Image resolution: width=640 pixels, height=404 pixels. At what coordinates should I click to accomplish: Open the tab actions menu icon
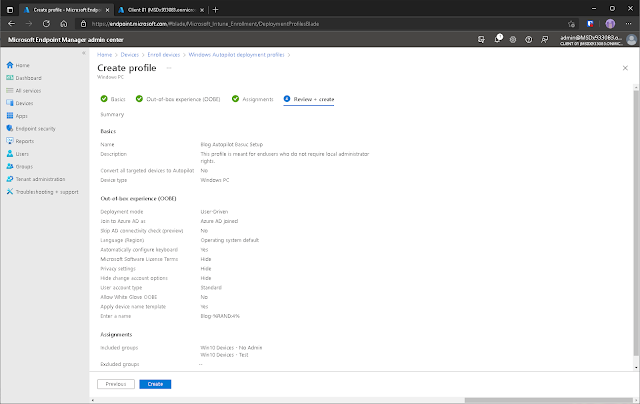click(x=10, y=10)
